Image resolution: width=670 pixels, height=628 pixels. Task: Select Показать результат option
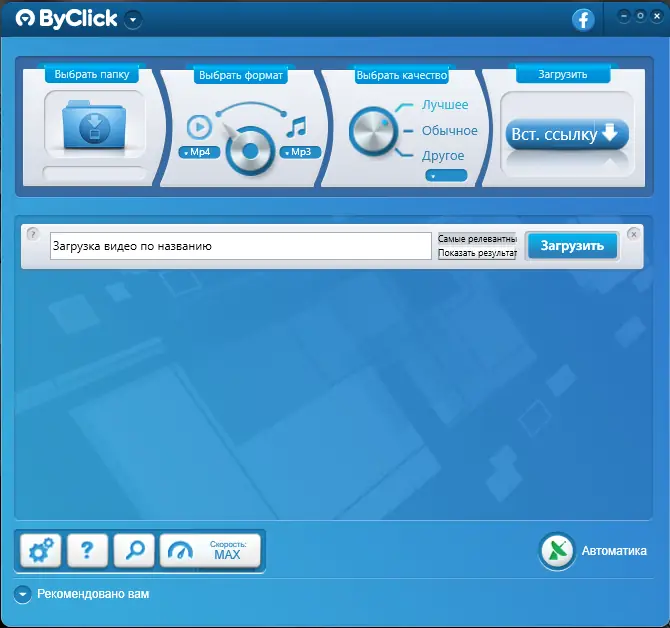point(477,253)
